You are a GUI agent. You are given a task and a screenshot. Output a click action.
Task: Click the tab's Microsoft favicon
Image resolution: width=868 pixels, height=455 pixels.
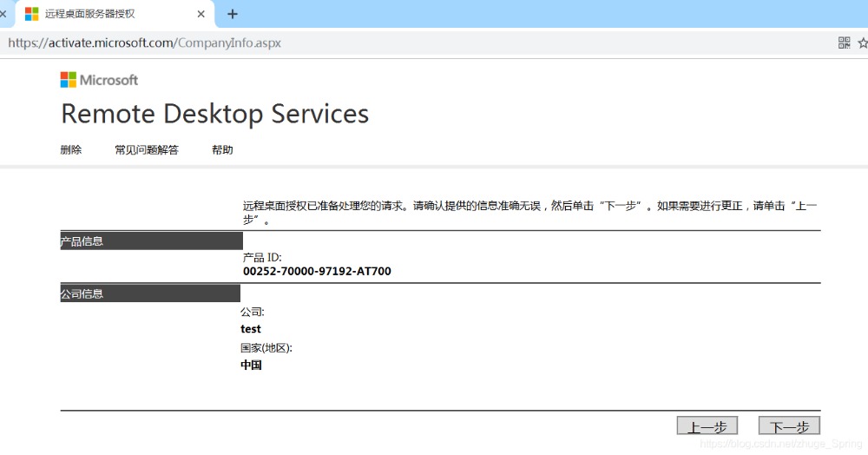[31, 14]
